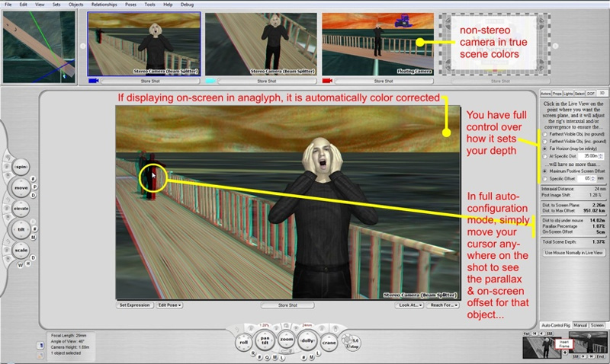610x364 pixels.
Task: Click the M key under dolly dial
Action: 311,357
